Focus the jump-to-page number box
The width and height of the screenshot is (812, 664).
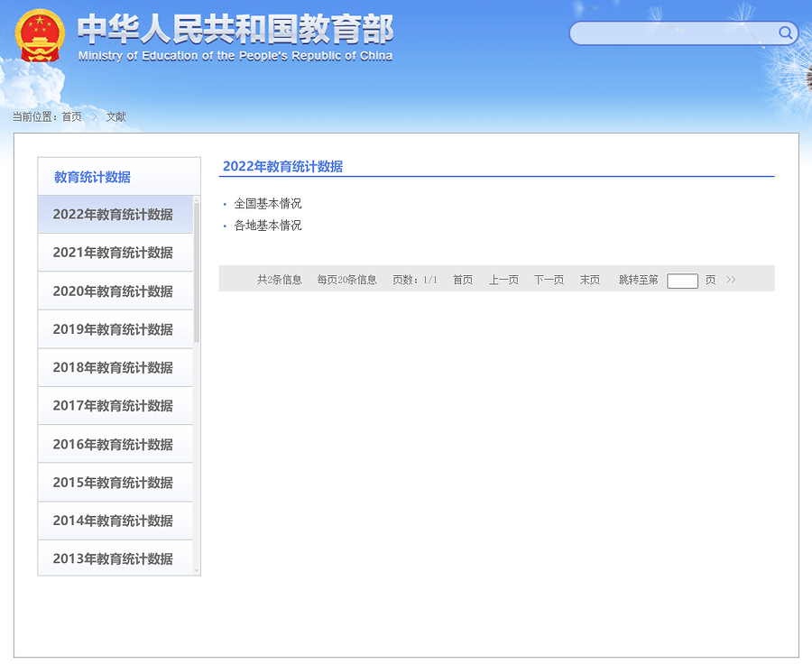click(x=682, y=281)
